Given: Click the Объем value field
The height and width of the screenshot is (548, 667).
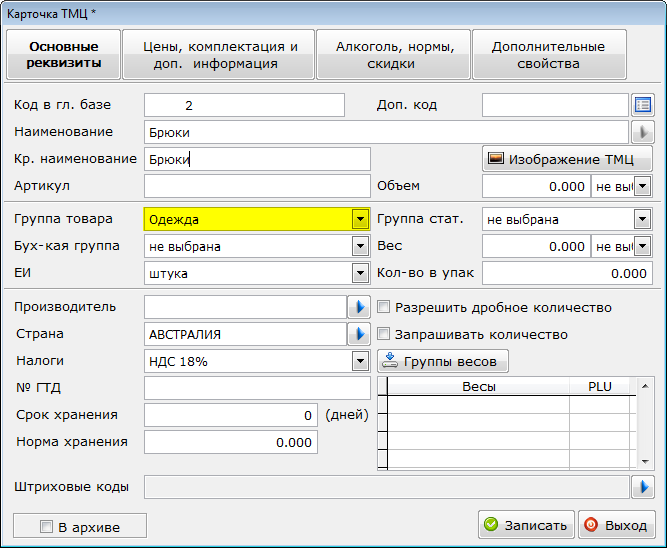Looking at the screenshot, I should [536, 186].
